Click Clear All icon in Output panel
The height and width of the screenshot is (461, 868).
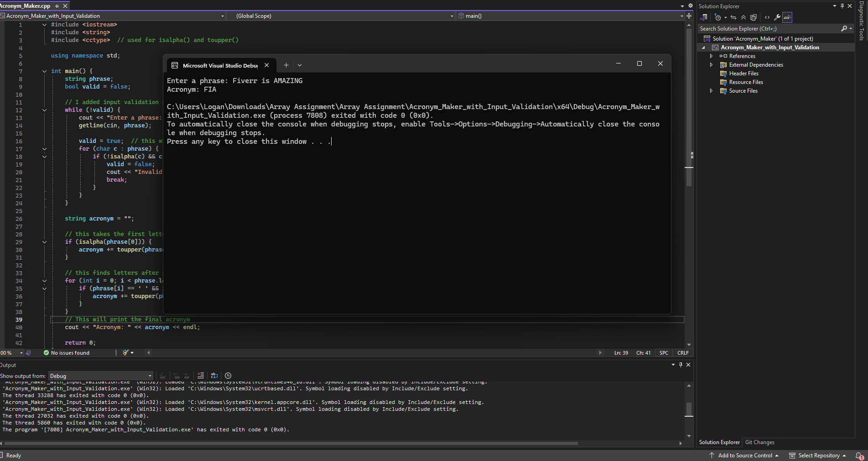tap(201, 376)
